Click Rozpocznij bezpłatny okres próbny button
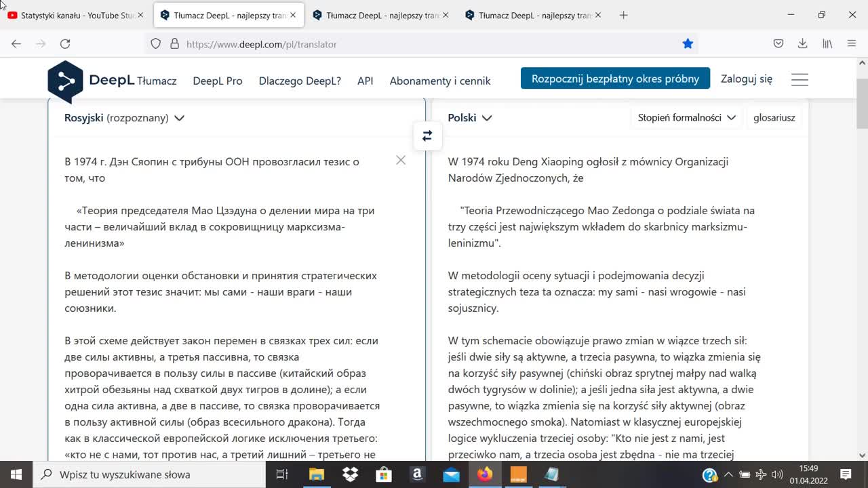868x488 pixels. (x=615, y=79)
